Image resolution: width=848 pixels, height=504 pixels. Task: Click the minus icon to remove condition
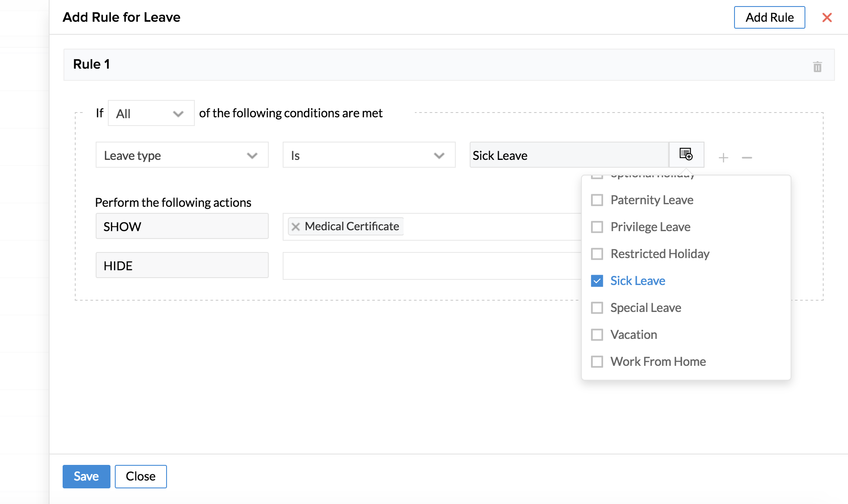pyautogui.click(x=747, y=157)
